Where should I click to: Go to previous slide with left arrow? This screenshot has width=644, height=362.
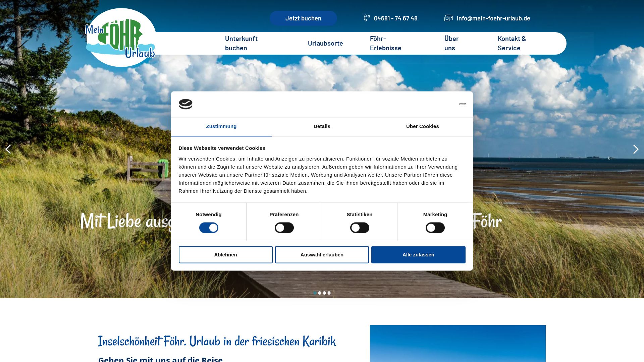8,149
